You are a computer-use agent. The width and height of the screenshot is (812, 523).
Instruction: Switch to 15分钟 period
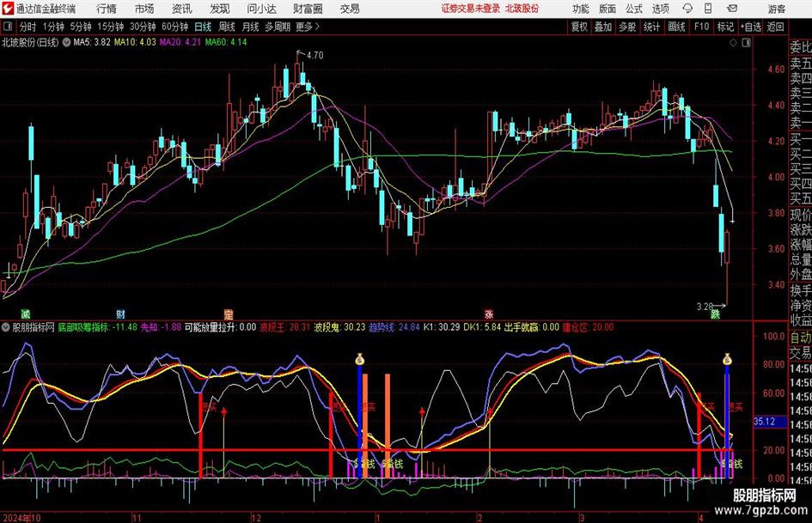click(x=111, y=27)
